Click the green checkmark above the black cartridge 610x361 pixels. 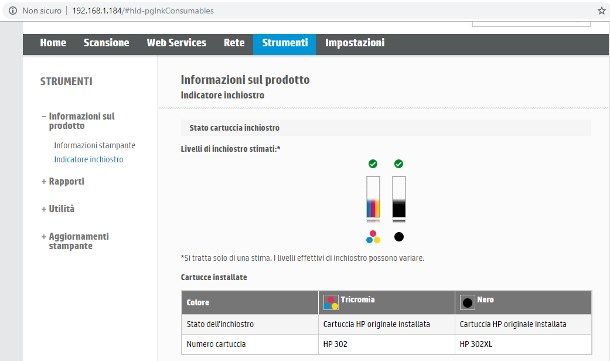[x=398, y=164]
